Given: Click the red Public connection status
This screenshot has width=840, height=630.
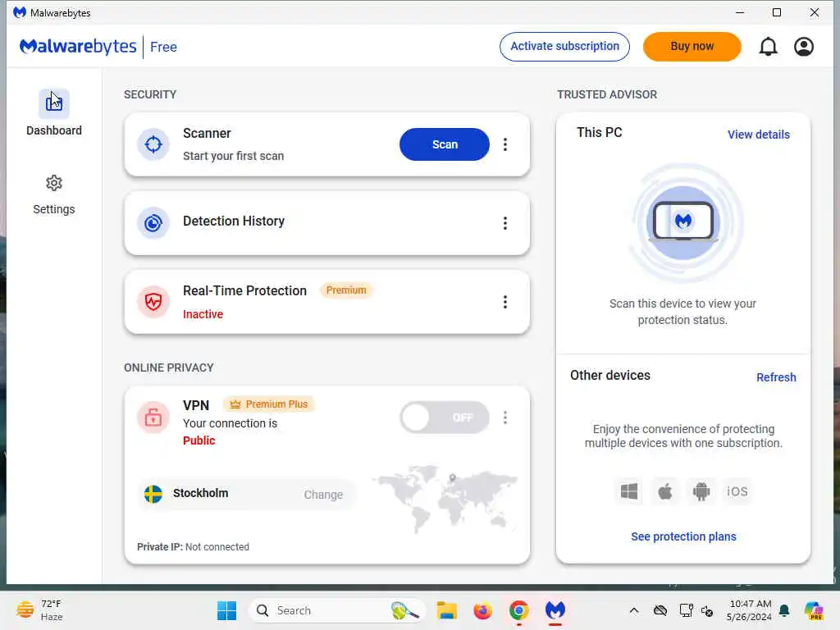Looking at the screenshot, I should pos(199,441).
